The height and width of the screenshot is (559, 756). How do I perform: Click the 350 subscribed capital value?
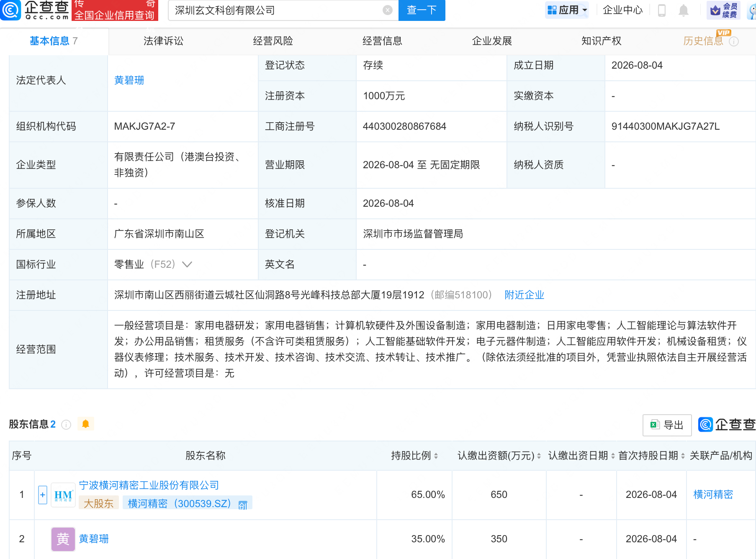pyautogui.click(x=499, y=539)
